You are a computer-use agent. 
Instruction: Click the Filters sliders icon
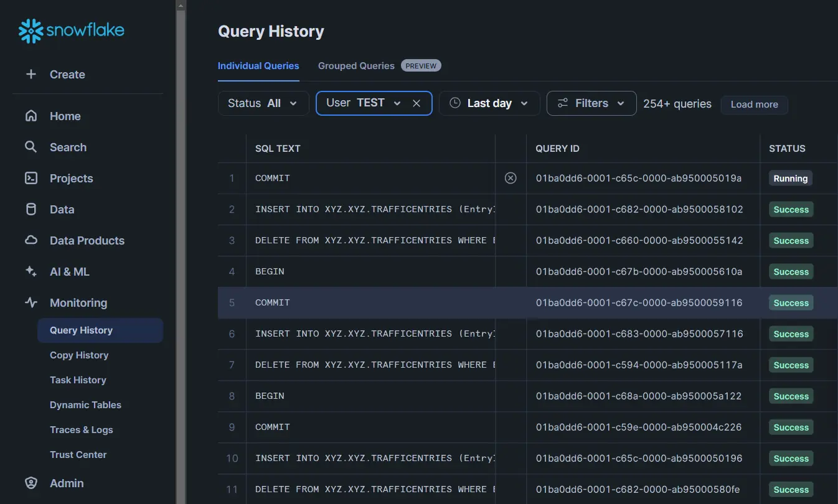563,103
